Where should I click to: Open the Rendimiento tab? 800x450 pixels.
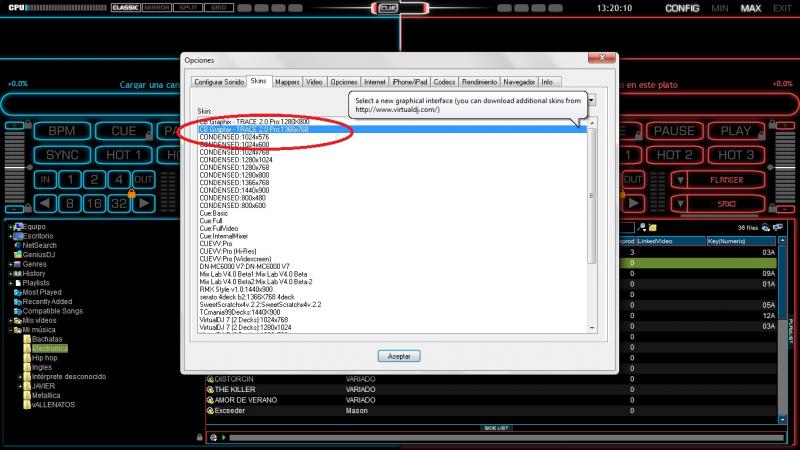tap(479, 82)
